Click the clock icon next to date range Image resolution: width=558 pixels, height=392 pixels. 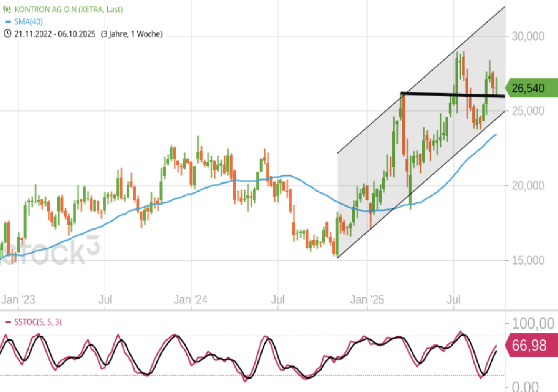(x=7, y=34)
